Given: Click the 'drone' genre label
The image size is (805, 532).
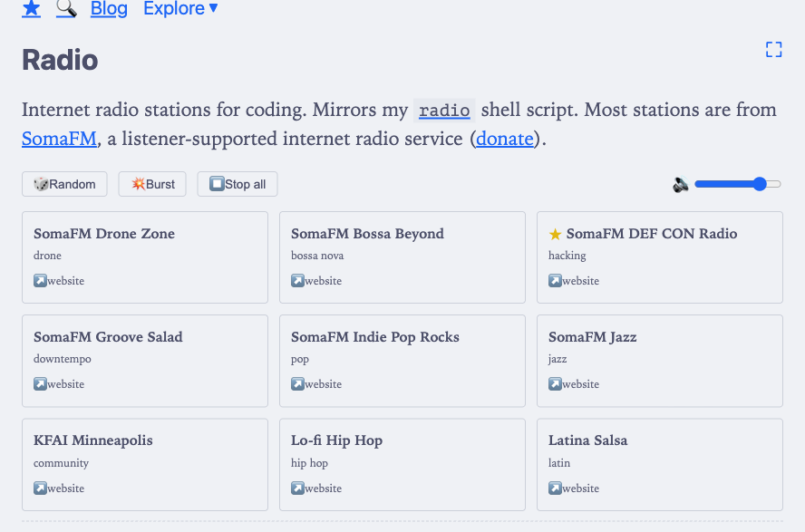Looking at the screenshot, I should 47,256.
